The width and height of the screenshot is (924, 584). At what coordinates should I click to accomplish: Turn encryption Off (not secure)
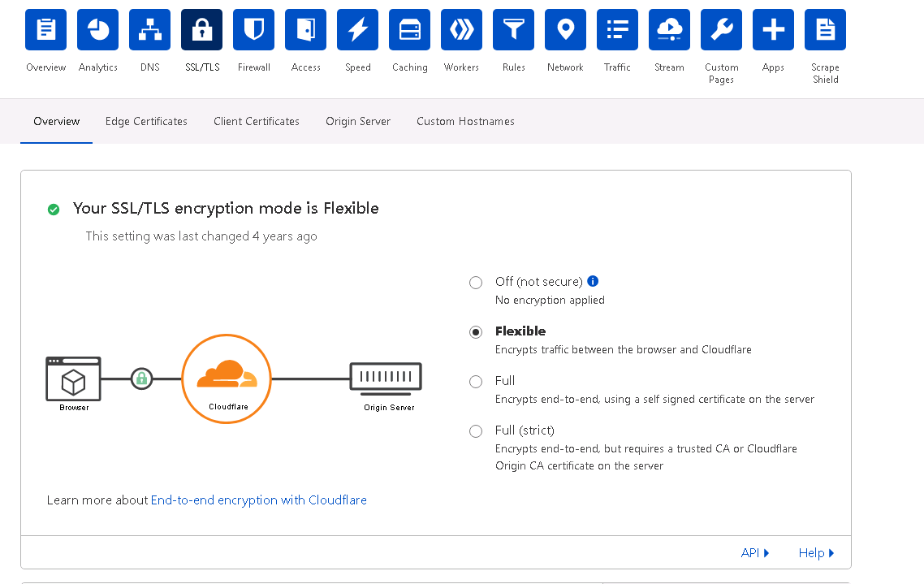point(476,282)
